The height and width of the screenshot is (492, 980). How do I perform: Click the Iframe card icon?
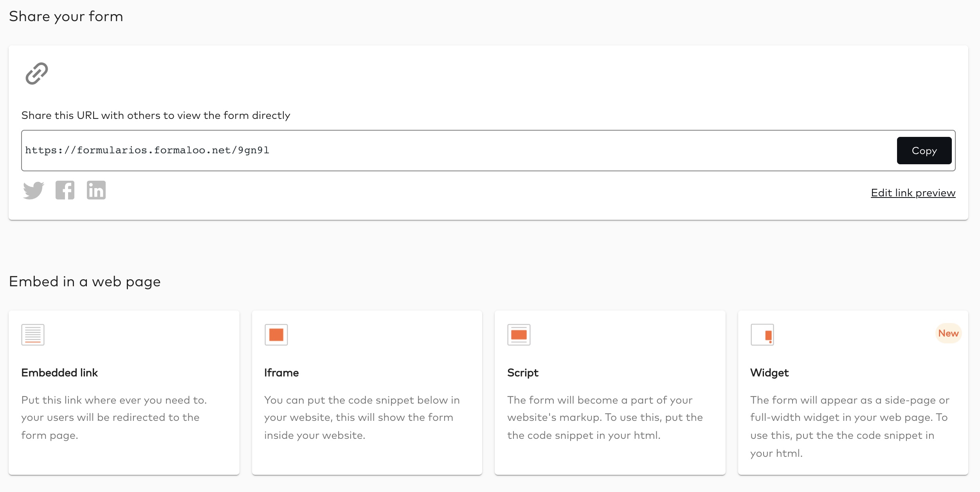click(276, 335)
